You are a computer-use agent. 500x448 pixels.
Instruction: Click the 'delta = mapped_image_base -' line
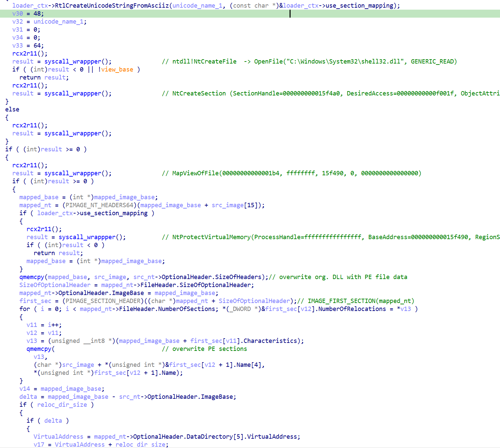128,397
